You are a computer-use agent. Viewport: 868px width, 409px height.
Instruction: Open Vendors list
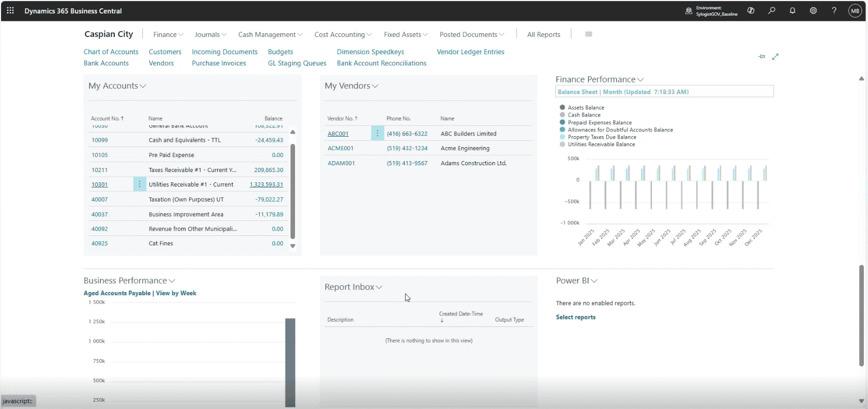[x=161, y=63]
